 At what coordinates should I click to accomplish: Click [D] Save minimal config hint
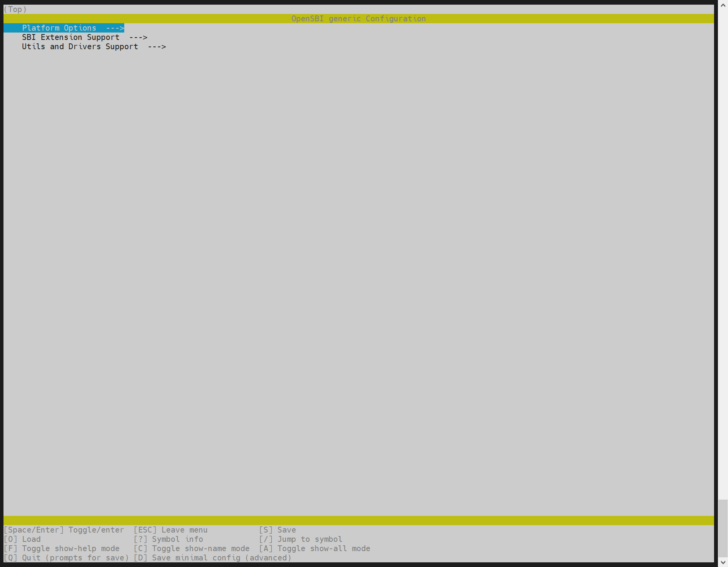pyautogui.click(x=212, y=558)
